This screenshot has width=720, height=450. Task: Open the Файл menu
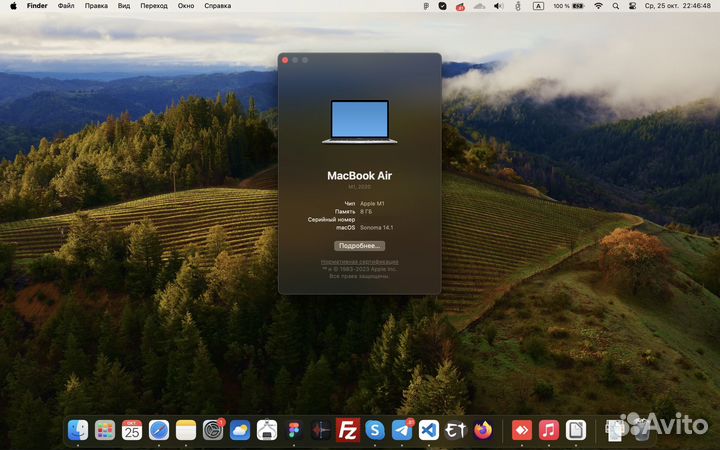66,6
